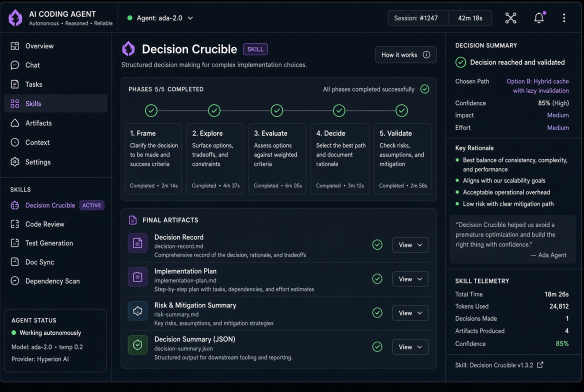Click the Risk & Mitigation Summary status checkmark

pyautogui.click(x=377, y=312)
